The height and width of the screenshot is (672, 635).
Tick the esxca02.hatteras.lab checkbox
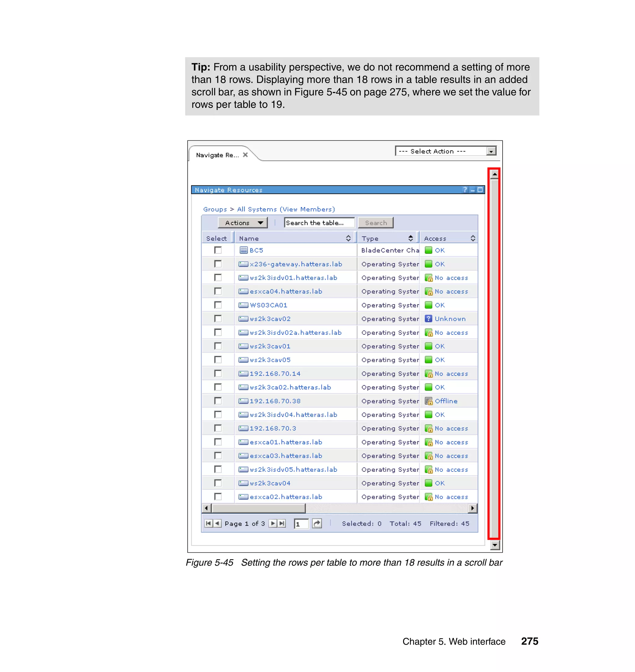point(218,496)
